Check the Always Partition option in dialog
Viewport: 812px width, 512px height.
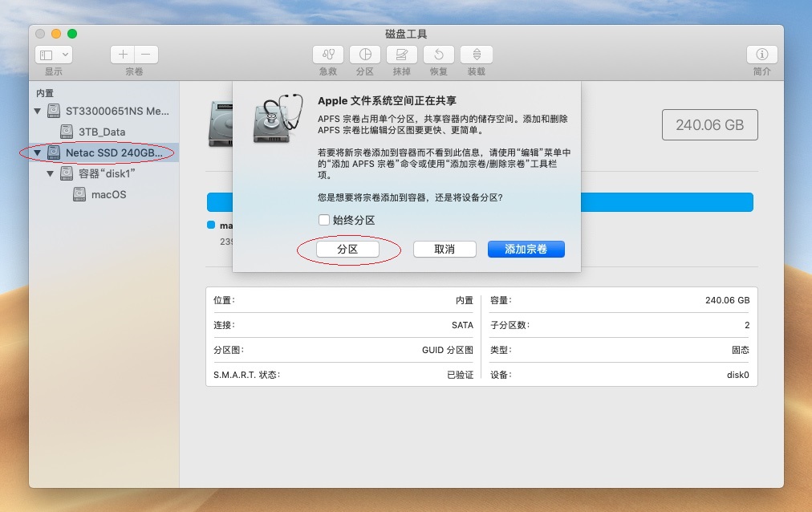(324, 219)
